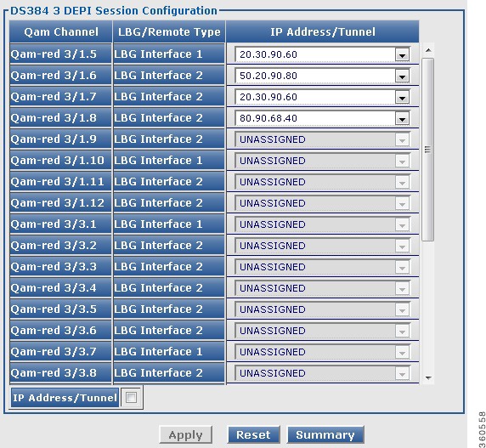This screenshot has width=486, height=448.
Task: Click the Reset button
Action: click(253, 435)
